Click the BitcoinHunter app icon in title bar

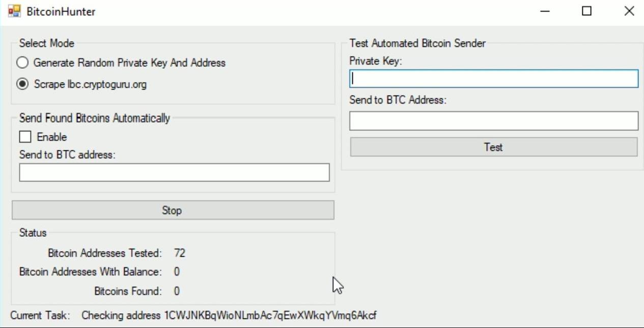tap(14, 11)
